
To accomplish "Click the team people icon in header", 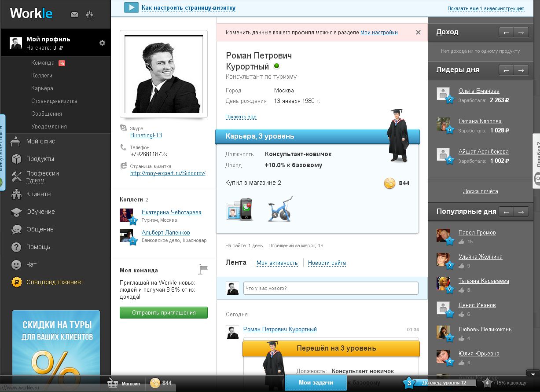I will [x=90, y=15].
